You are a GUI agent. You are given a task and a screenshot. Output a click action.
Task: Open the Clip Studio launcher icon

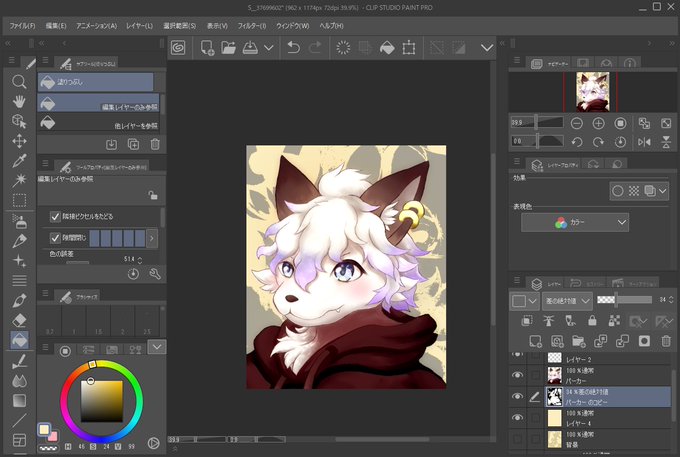point(178,48)
